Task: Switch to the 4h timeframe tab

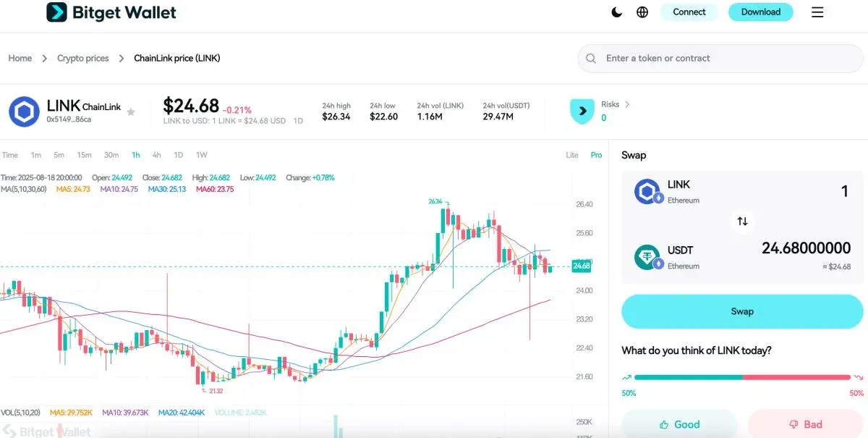Action: click(x=157, y=154)
